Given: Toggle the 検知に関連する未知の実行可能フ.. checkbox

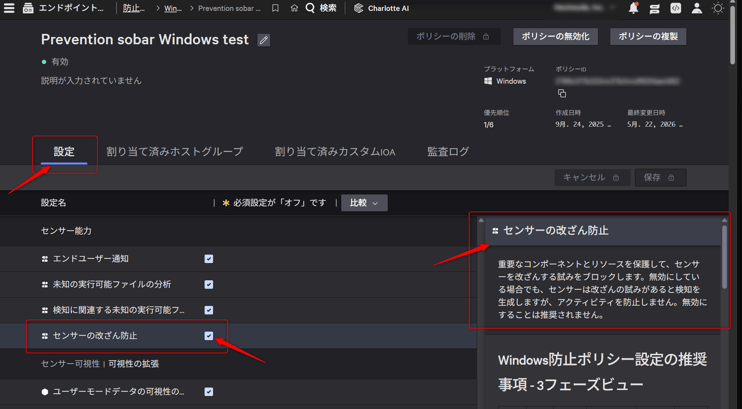Looking at the screenshot, I should (209, 310).
